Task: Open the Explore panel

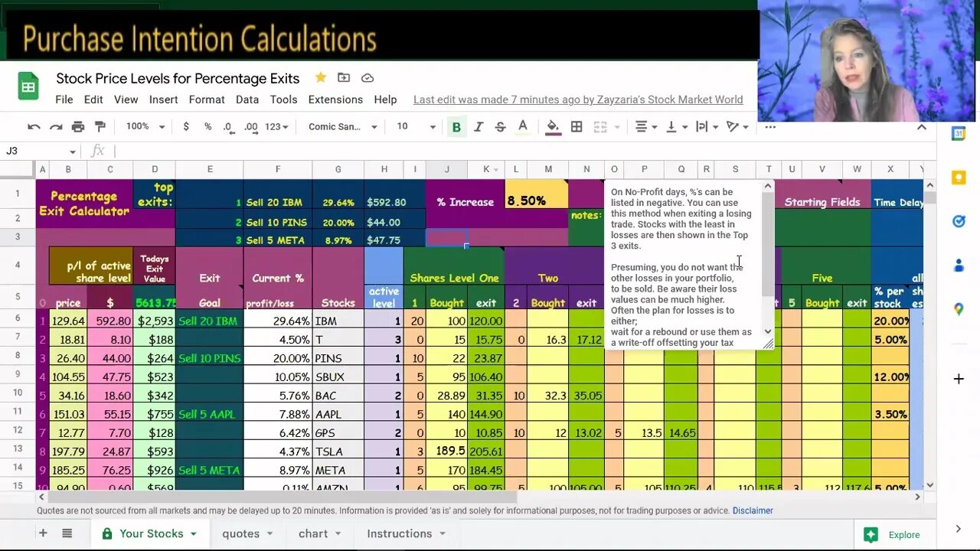Action: (892, 535)
